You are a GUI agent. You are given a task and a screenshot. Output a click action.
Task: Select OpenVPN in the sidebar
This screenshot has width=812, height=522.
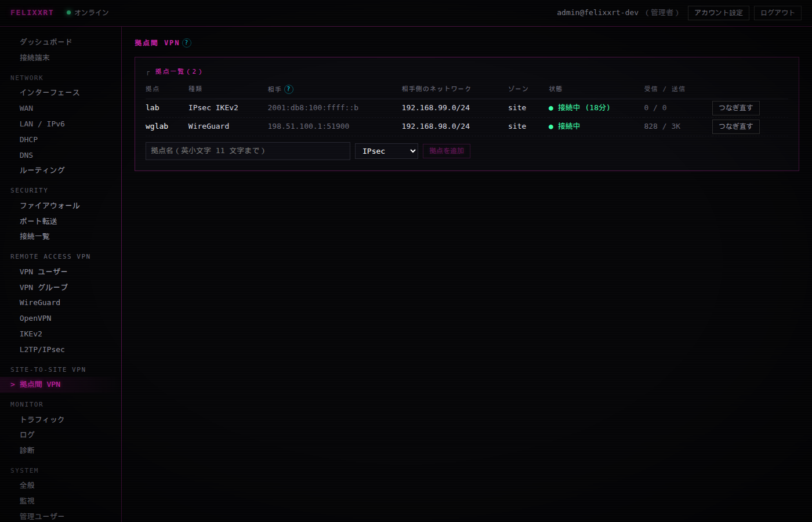(35, 318)
